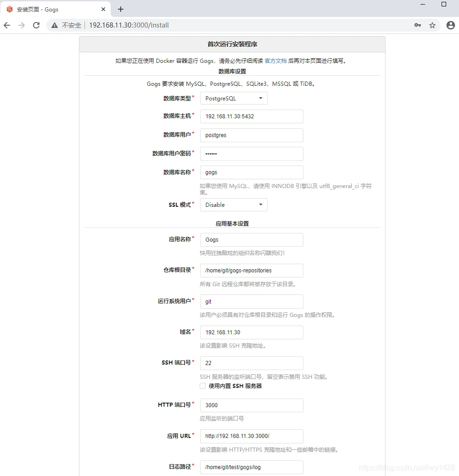Image resolution: width=459 pixels, height=476 pixels.
Task: Click the 应用名称 label
Action: coord(180,239)
